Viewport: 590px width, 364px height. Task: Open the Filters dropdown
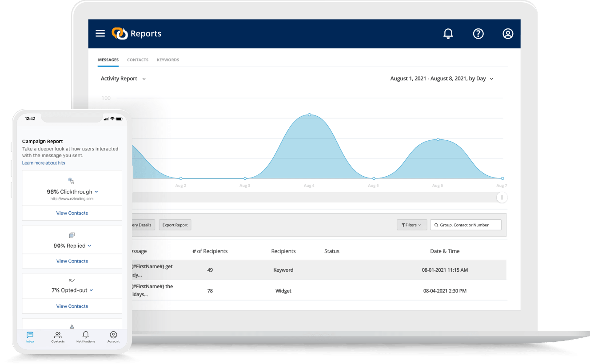pos(412,225)
